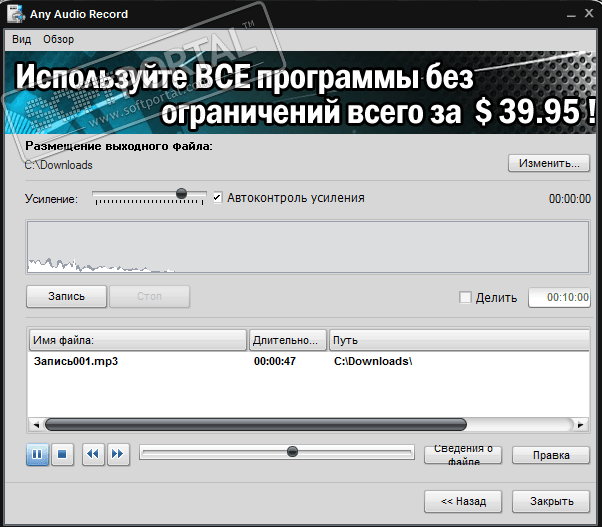Image resolution: width=602 pixels, height=527 pixels.
Task: Enable the Делить checkbox
Action: (465, 297)
